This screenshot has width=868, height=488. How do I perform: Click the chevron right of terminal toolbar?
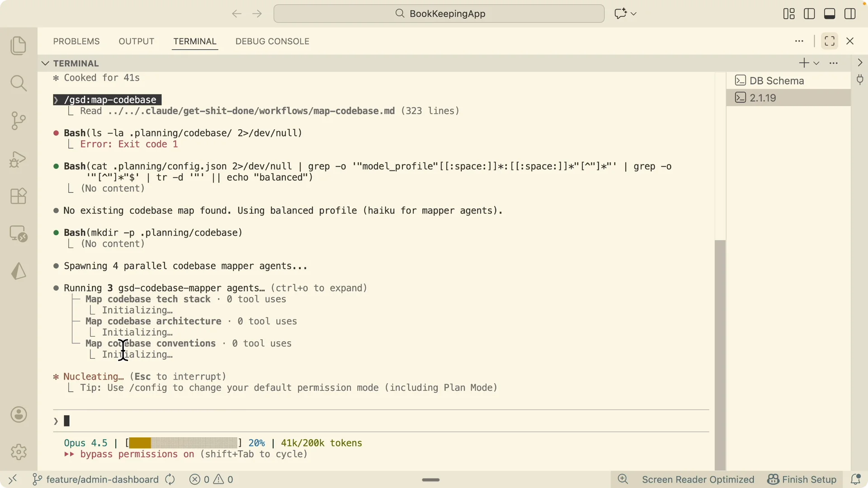point(860,63)
